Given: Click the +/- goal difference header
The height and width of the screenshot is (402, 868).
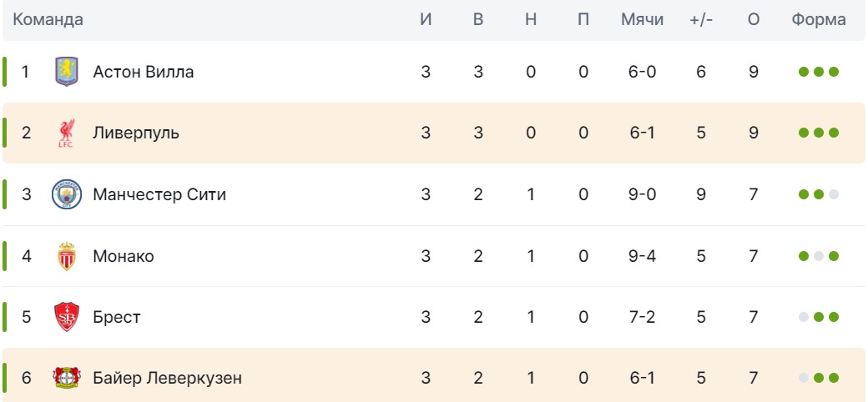Looking at the screenshot, I should click(x=701, y=20).
